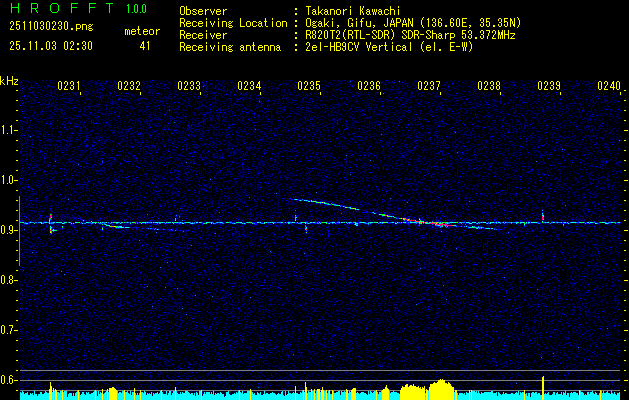Pick the 0239 time label
The height and width of the screenshot is (400, 629).
pos(549,87)
